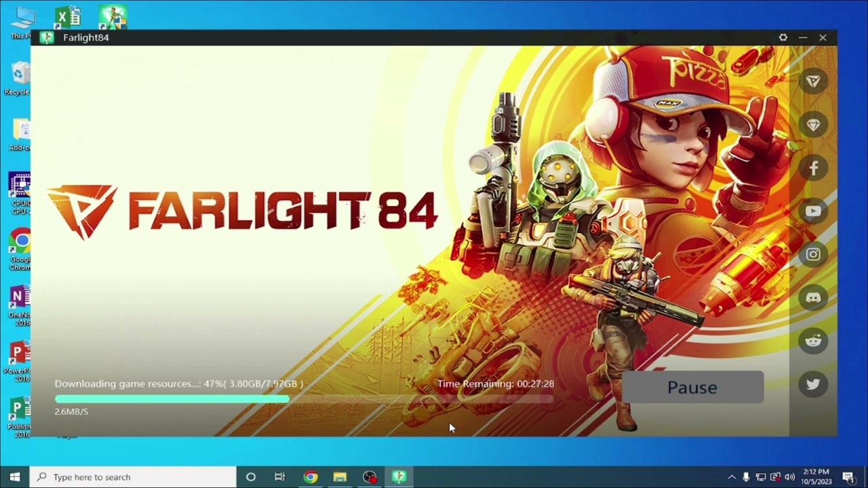
Task: Open the clock showing 2:12 PM
Action: click(816, 477)
